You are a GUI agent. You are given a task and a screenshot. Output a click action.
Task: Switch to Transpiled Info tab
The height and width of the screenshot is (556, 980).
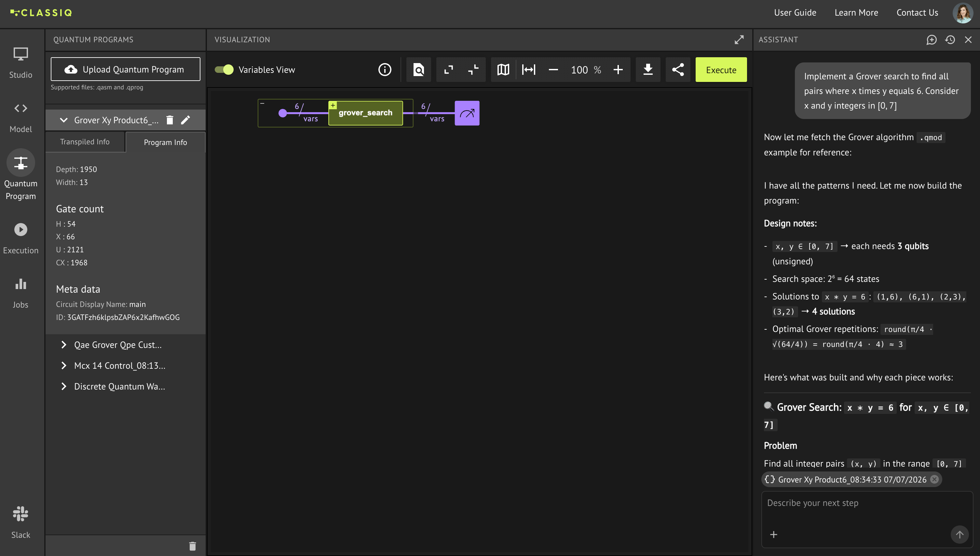pyautogui.click(x=85, y=142)
